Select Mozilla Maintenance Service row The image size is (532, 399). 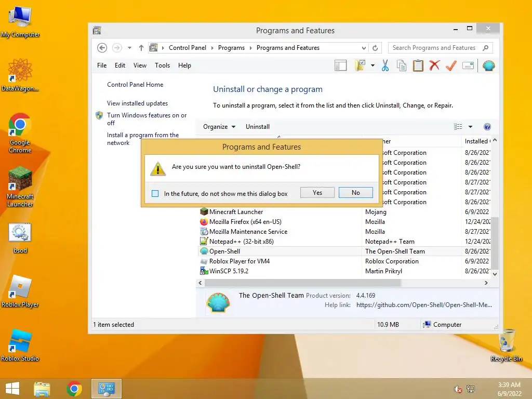pos(344,231)
